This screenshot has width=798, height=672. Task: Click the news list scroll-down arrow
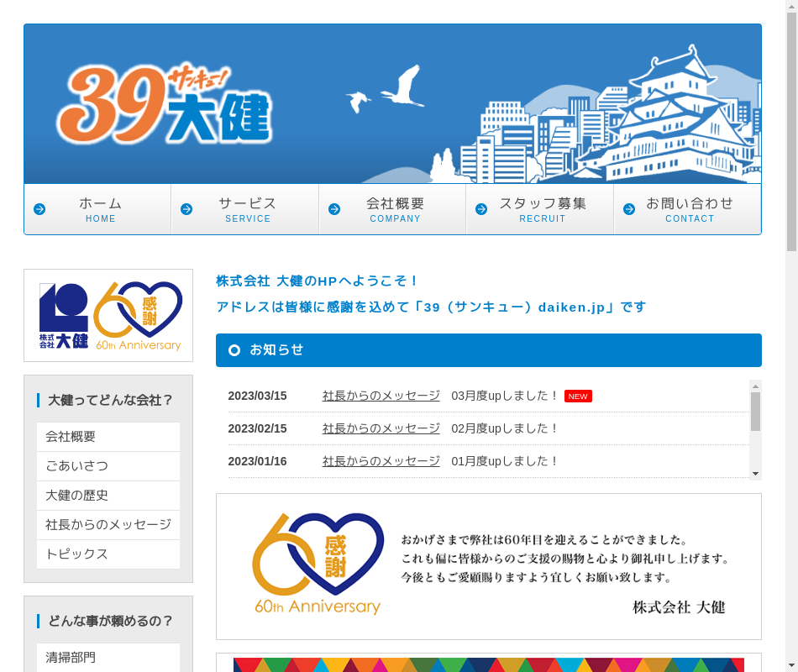pyautogui.click(x=756, y=474)
